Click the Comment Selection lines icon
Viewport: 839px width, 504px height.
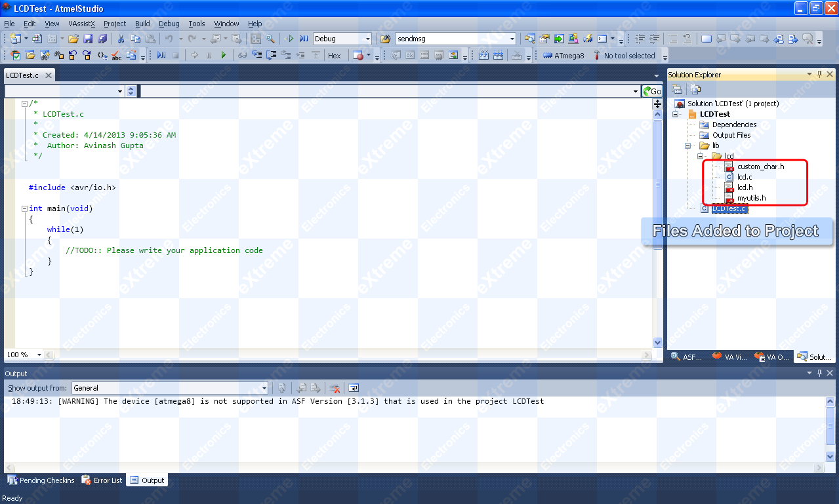[673, 39]
